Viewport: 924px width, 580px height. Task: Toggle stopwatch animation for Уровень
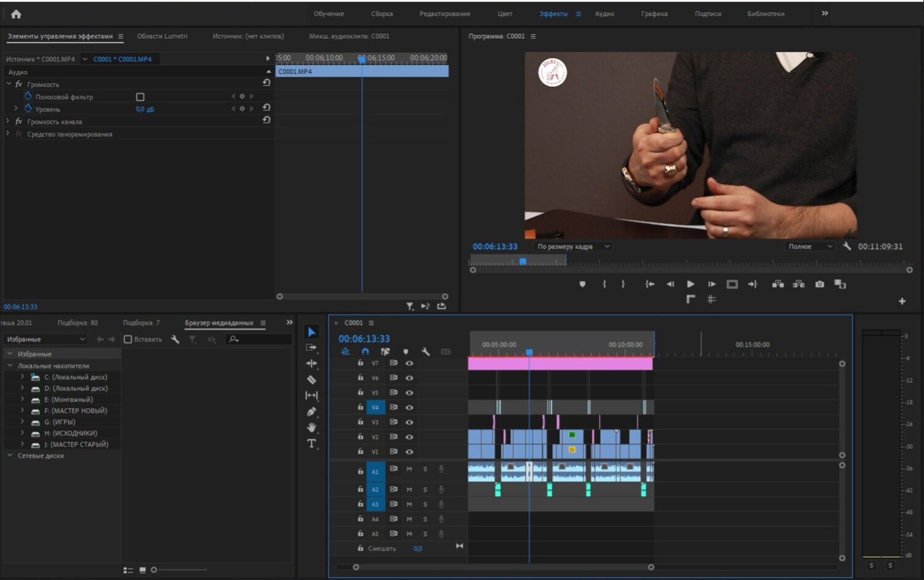click(28, 108)
